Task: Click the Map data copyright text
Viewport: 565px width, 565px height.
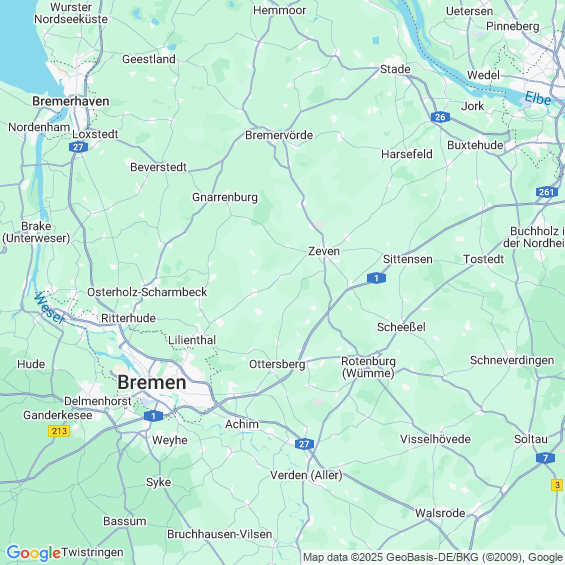Action: point(433,557)
